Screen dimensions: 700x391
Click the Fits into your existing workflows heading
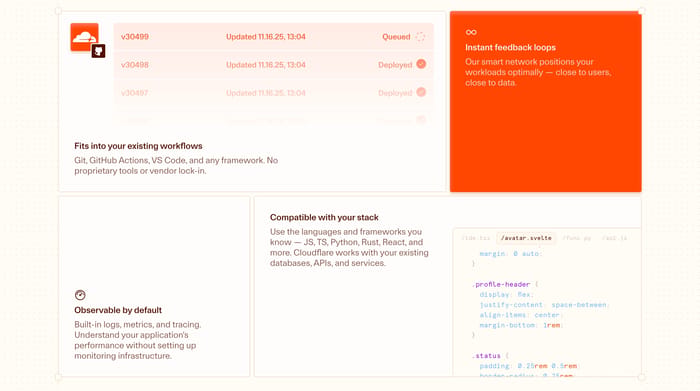[x=138, y=146]
